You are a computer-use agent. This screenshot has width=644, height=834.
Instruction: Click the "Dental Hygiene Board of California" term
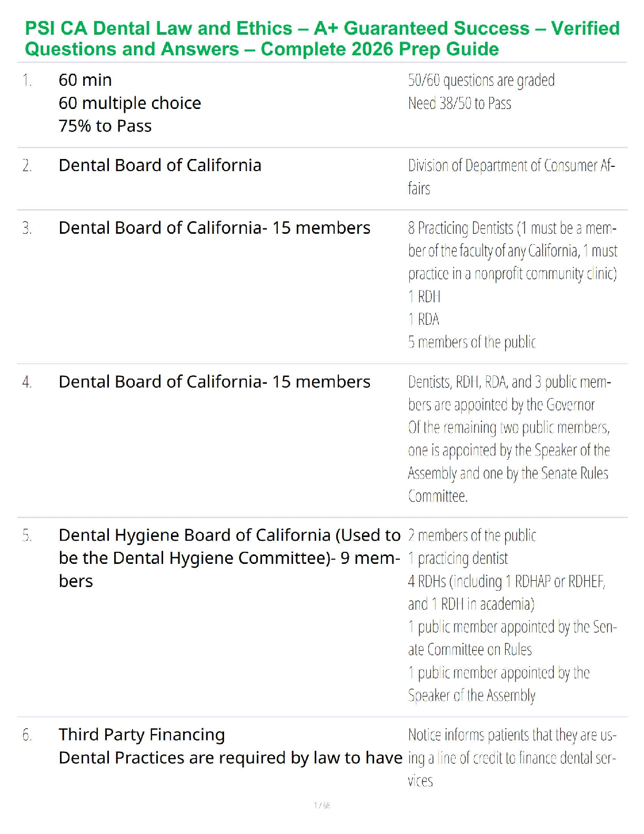point(196,535)
